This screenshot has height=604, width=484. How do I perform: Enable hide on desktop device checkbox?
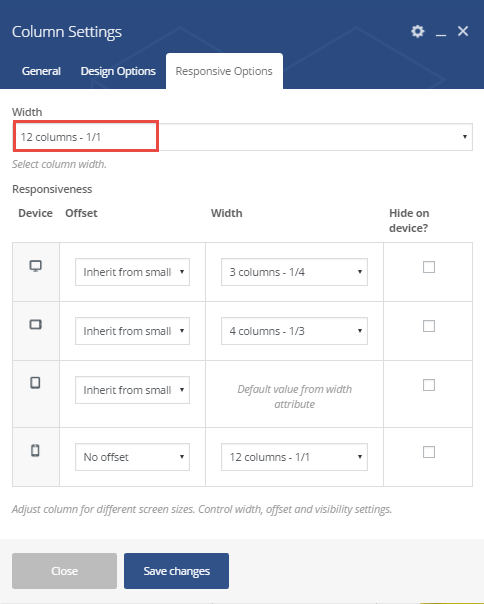(x=429, y=267)
